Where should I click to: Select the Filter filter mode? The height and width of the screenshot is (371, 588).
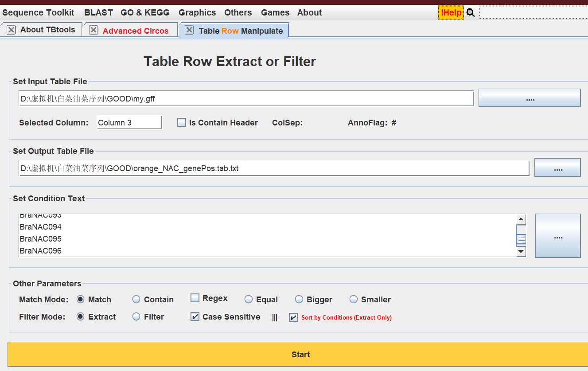(136, 316)
